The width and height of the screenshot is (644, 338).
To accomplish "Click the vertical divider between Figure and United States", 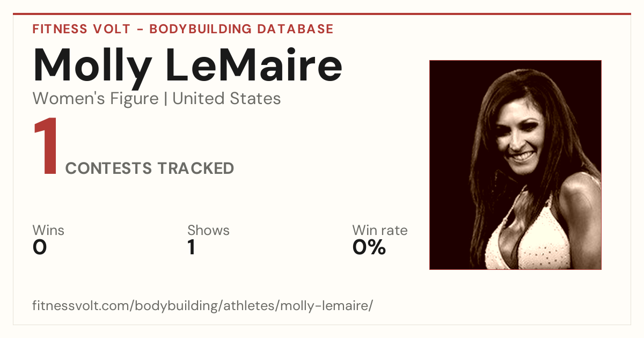I will pos(165,99).
